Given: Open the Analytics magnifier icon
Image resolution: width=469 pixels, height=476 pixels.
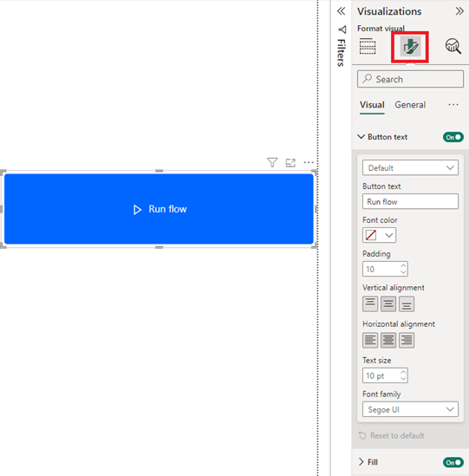Looking at the screenshot, I should point(453,47).
